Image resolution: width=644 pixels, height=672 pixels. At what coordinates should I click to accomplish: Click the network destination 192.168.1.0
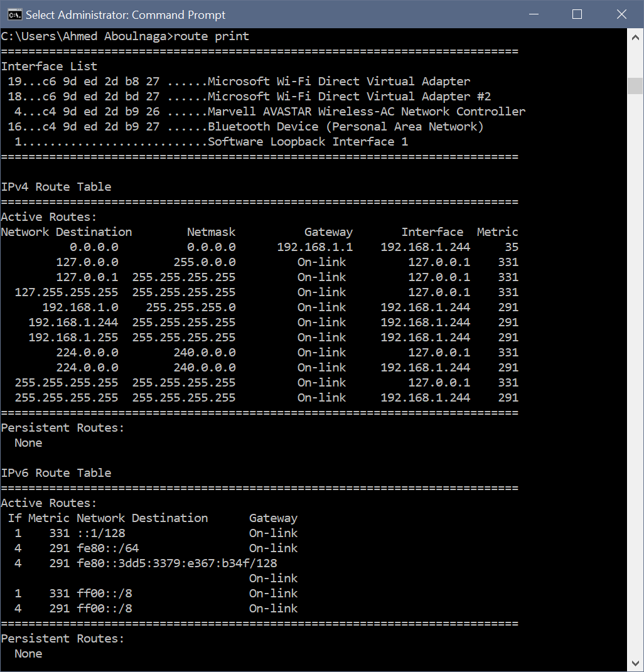pos(80,307)
